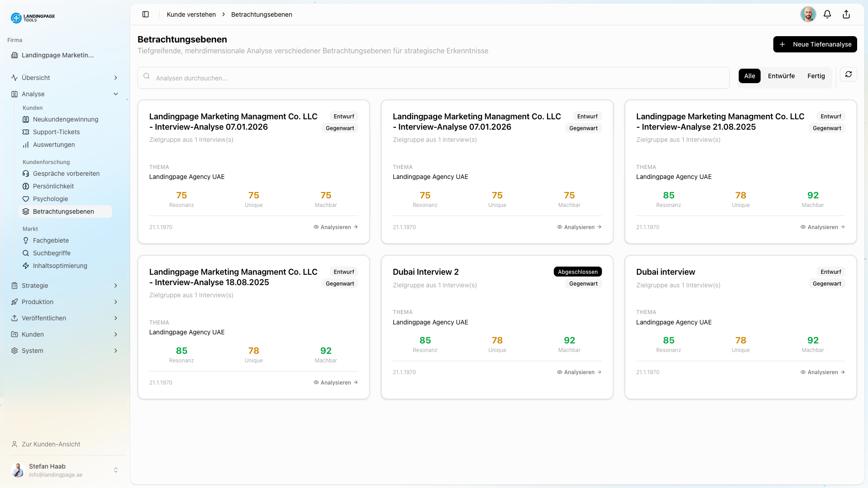Viewport: 868px width, 488px height.
Task: Activate the Alle filter
Action: pyautogui.click(x=749, y=76)
